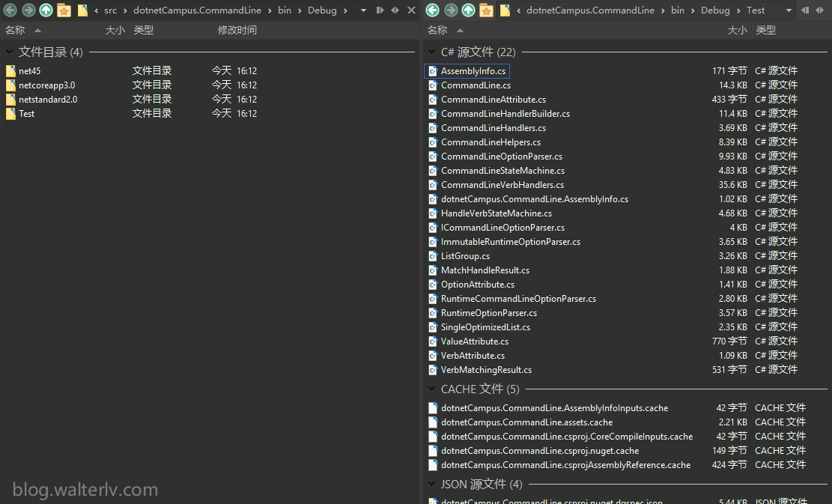This screenshot has width=832, height=504.
Task: Click 'bin' in right pane breadcrumb
Action: point(677,10)
